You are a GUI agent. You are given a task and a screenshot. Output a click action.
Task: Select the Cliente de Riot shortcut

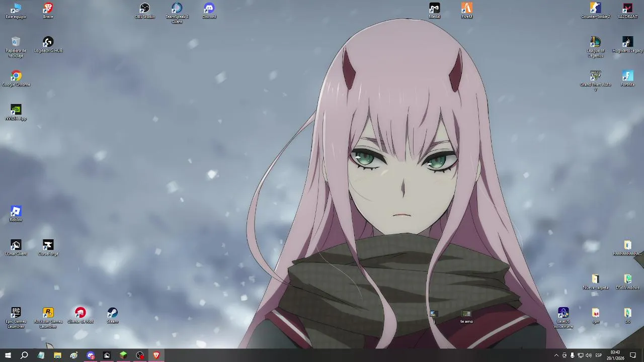80,316
